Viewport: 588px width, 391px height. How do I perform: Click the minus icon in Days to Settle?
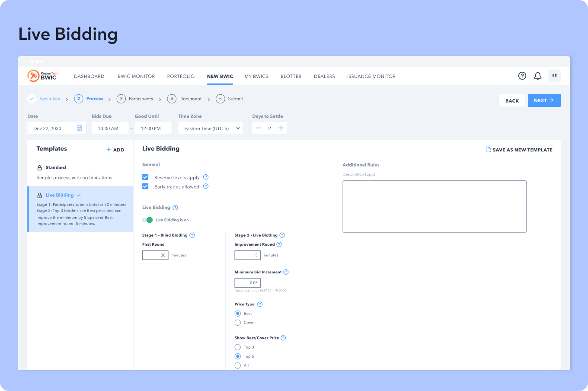259,128
